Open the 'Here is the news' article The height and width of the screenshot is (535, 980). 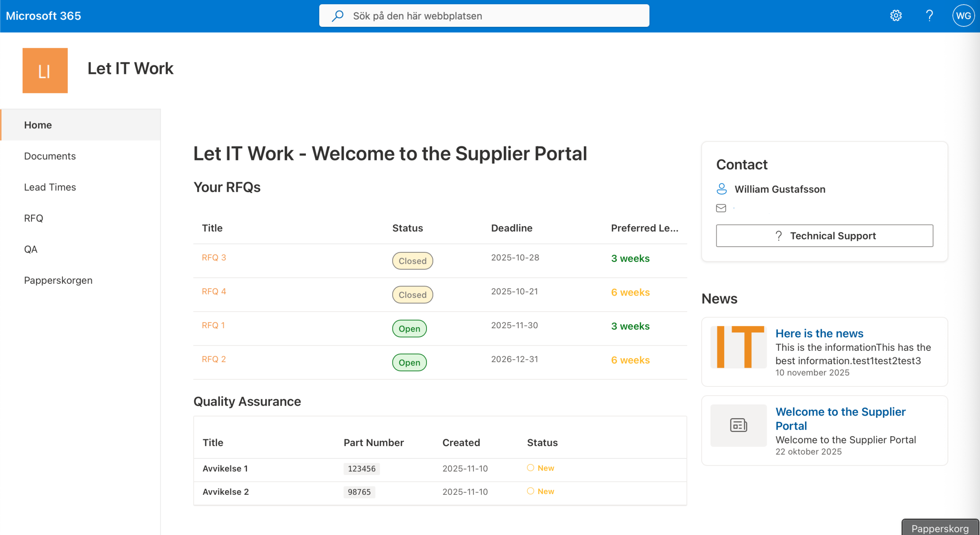click(x=819, y=333)
